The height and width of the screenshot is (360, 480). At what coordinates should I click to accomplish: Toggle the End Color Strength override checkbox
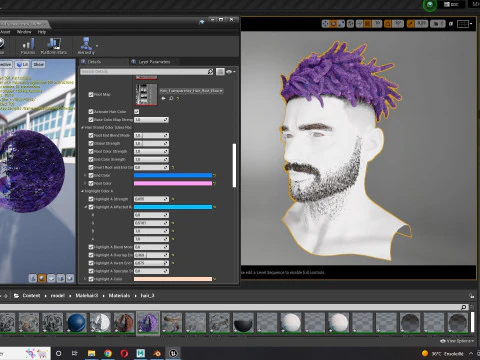coord(91,160)
